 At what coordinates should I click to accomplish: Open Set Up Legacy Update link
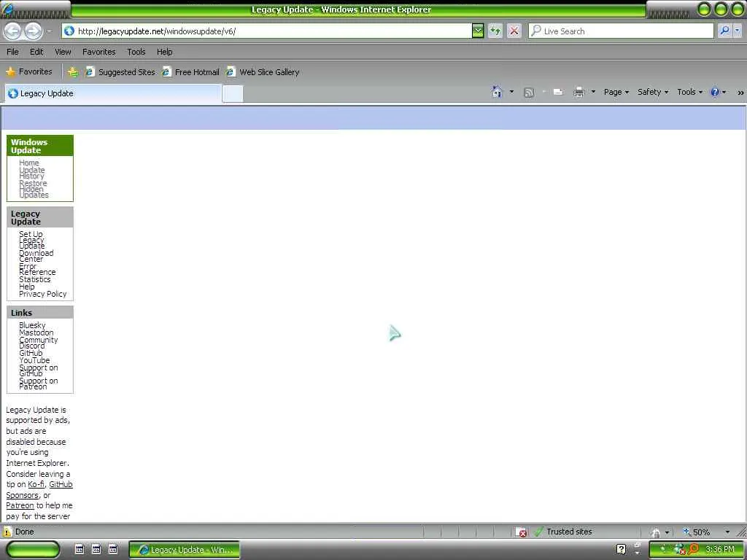click(32, 240)
